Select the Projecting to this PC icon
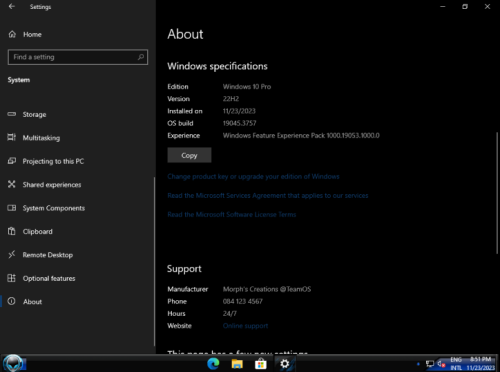Viewport: 500px width, 372px height. [x=12, y=161]
